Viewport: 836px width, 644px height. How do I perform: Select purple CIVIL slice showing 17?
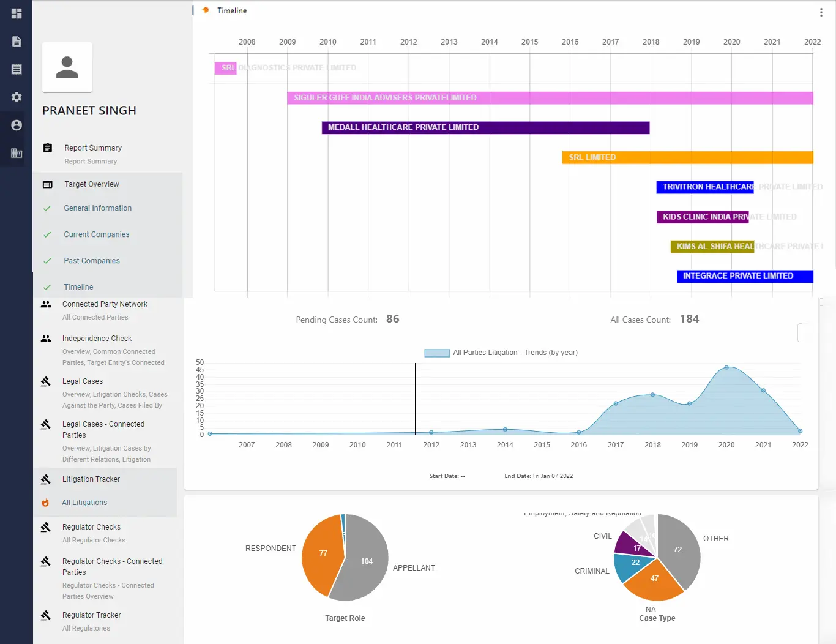[635, 545]
